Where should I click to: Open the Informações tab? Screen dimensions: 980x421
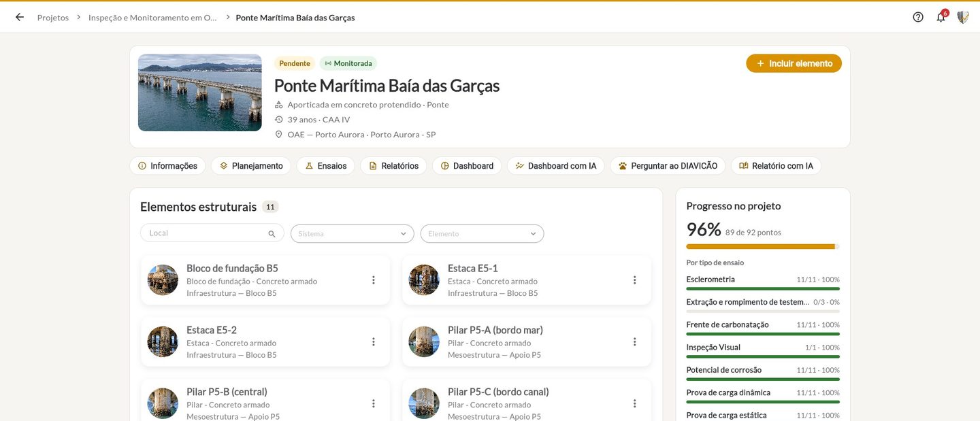[167, 166]
